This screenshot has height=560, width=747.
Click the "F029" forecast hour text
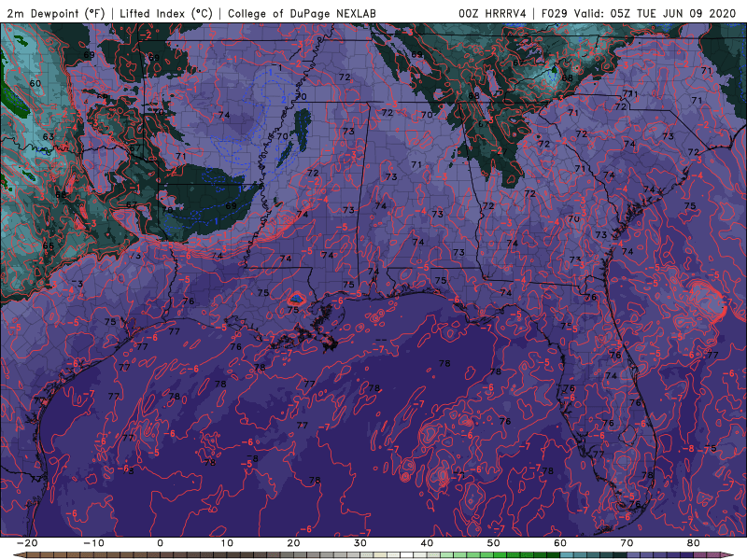[554, 13]
